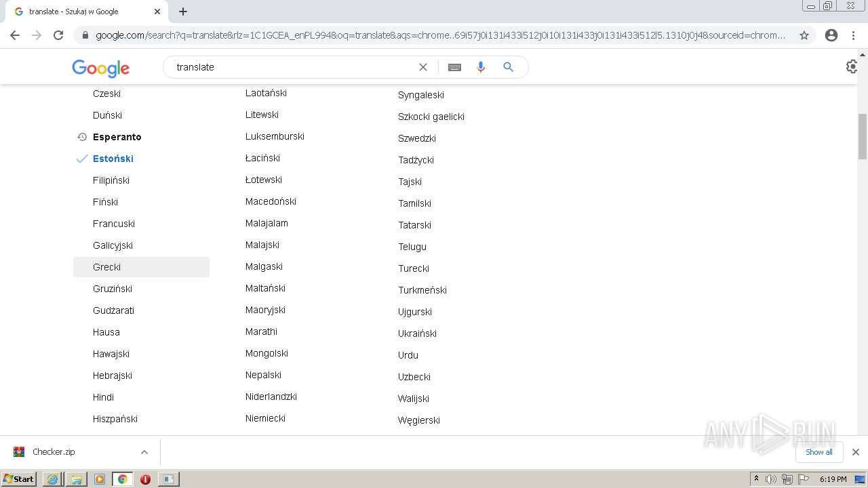The width and height of the screenshot is (868, 488).
Task: Open the on-screen keyboard icon
Action: (x=454, y=67)
